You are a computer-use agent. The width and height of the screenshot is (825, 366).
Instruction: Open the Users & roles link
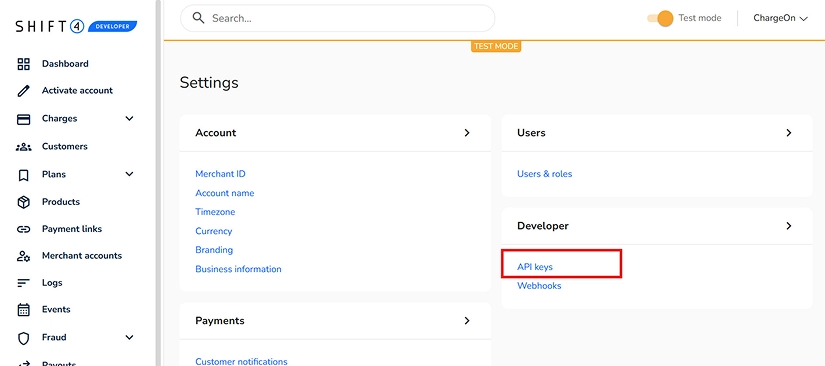545,174
